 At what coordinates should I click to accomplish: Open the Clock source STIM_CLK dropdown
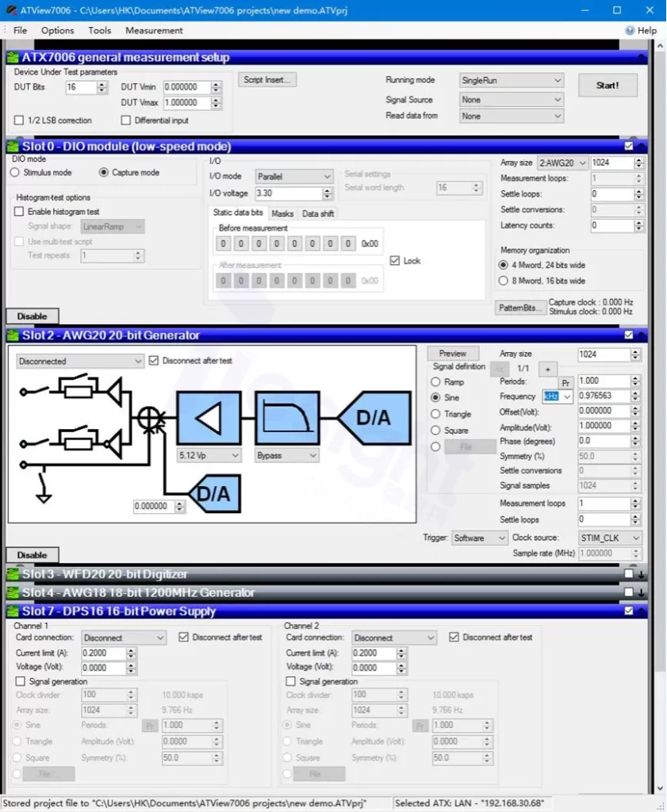[608, 538]
